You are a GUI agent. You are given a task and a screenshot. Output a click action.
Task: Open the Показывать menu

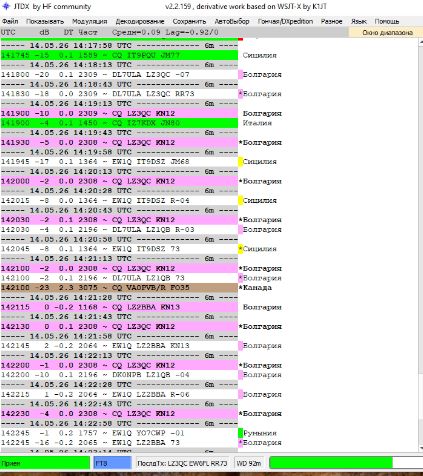tap(45, 21)
